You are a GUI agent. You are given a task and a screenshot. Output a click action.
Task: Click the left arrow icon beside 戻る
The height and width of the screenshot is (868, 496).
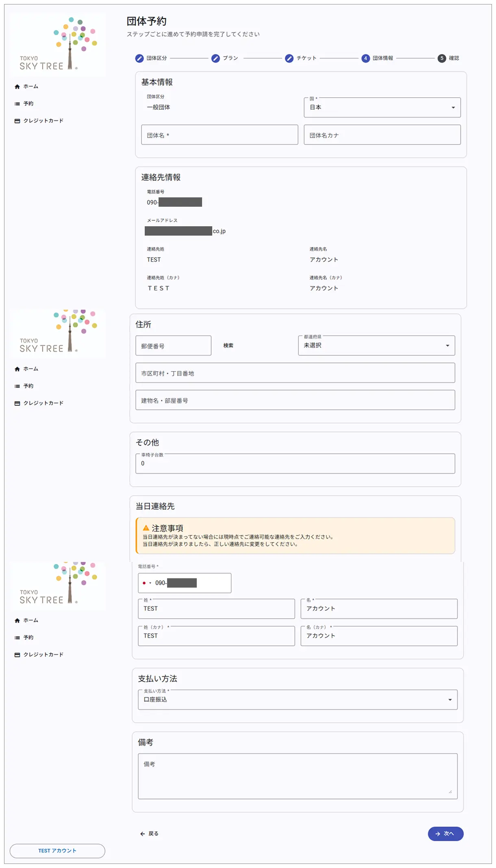(142, 834)
